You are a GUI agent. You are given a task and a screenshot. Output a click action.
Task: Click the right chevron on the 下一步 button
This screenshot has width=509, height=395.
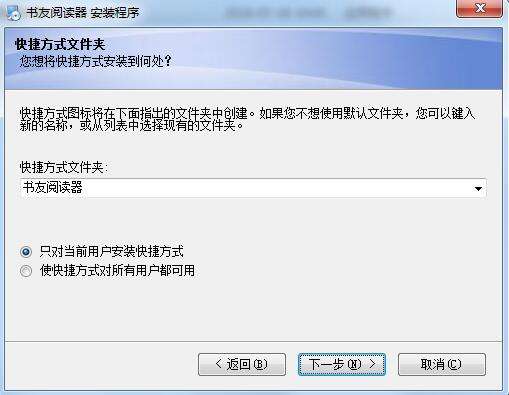tap(372, 364)
